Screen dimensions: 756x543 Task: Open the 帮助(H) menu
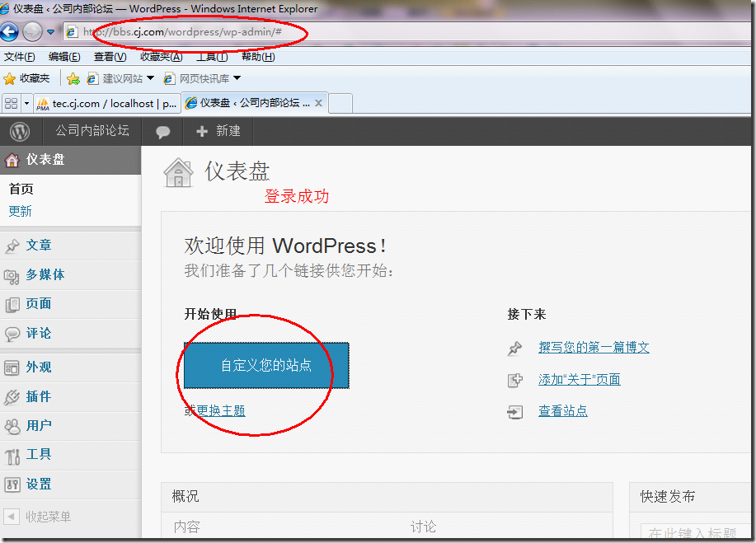click(x=258, y=57)
